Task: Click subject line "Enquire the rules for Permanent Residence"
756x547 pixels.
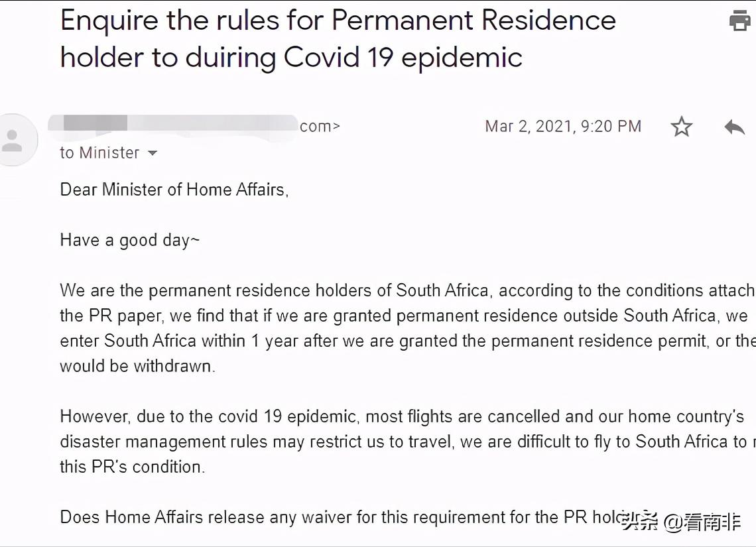Action: (x=338, y=21)
